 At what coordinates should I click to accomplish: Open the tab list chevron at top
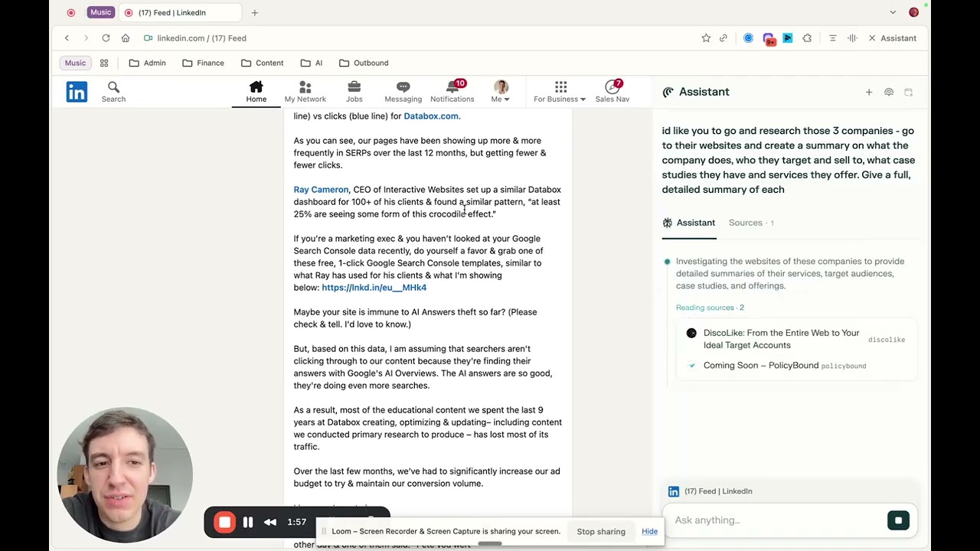[893, 12]
